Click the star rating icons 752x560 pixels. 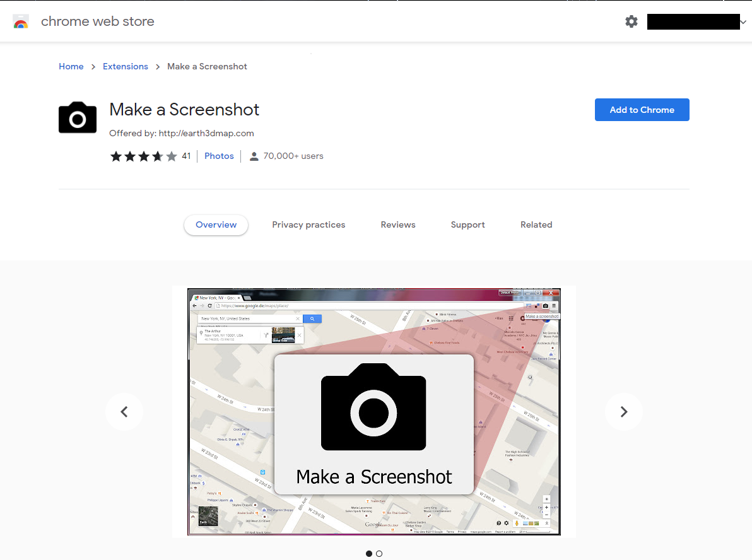click(x=143, y=156)
